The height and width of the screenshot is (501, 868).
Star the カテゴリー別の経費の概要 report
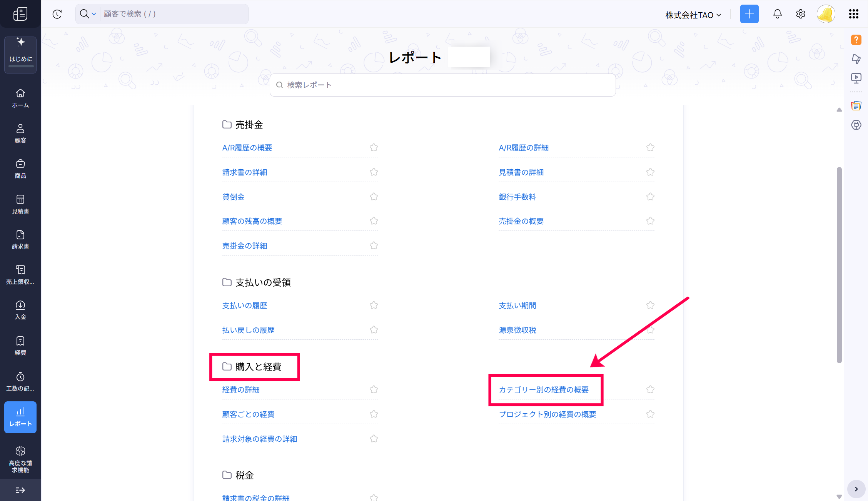(x=650, y=389)
